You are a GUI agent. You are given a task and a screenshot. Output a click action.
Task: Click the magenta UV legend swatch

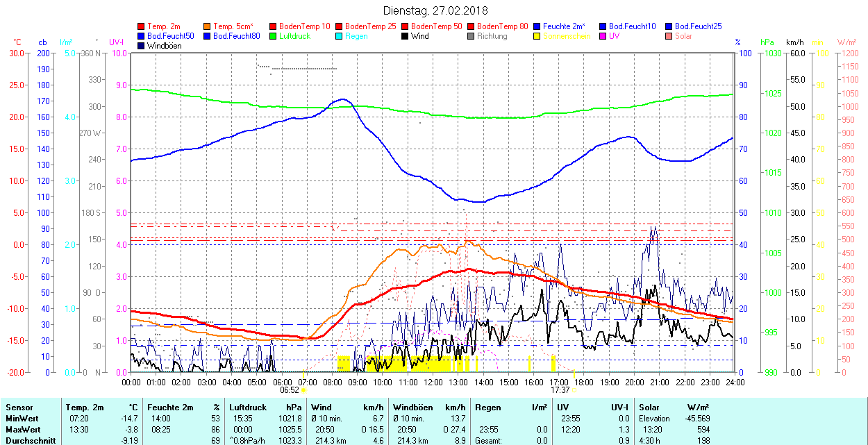[x=603, y=35]
